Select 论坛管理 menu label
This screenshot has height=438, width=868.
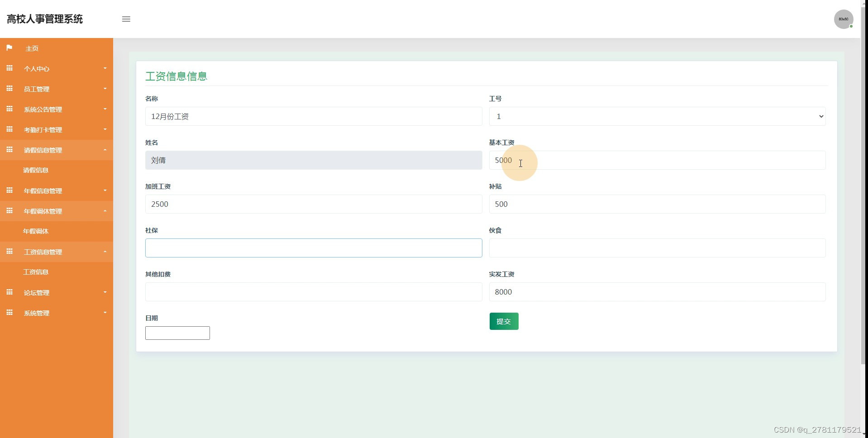[37, 293]
